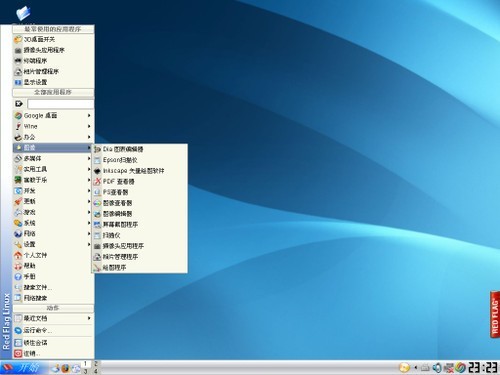500x375 pixels.
Task: Choose 注销... to log out
Action: click(x=53, y=353)
